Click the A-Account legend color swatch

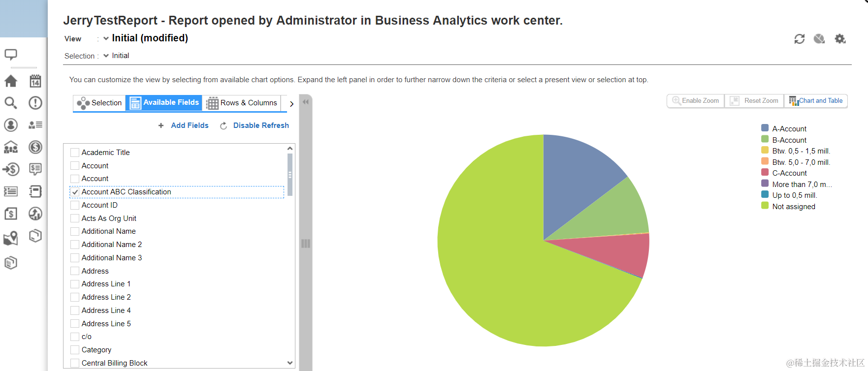[765, 128]
